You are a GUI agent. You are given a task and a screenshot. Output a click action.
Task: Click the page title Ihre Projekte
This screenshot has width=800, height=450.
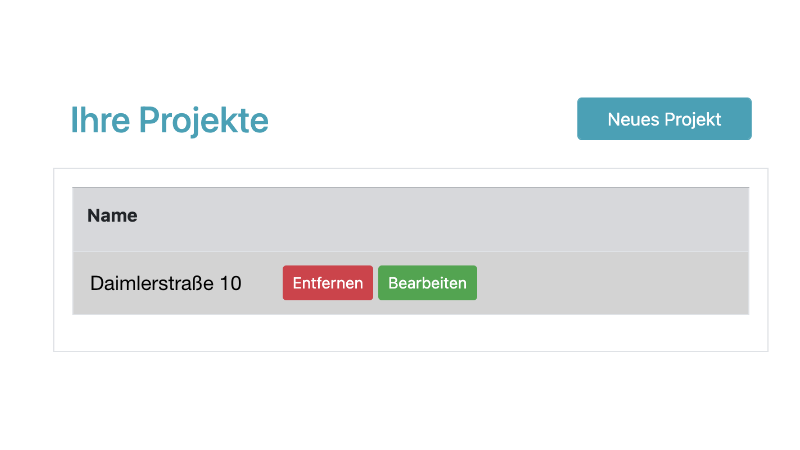[x=169, y=120]
